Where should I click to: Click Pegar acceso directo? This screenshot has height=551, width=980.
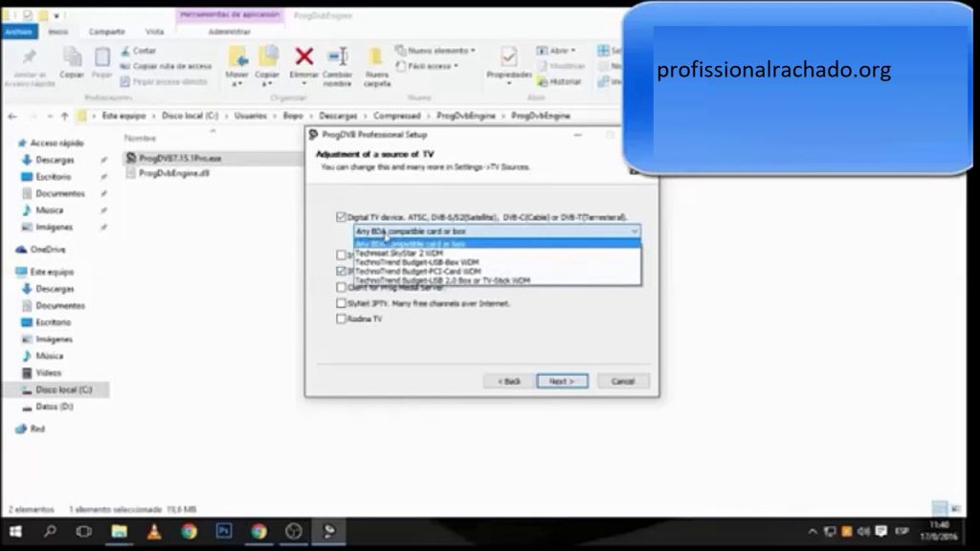(x=163, y=82)
